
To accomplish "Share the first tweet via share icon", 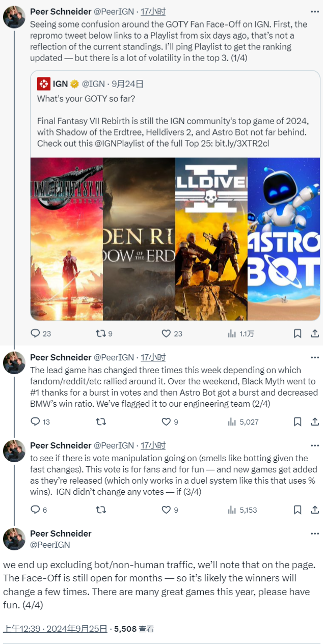I will [315, 333].
